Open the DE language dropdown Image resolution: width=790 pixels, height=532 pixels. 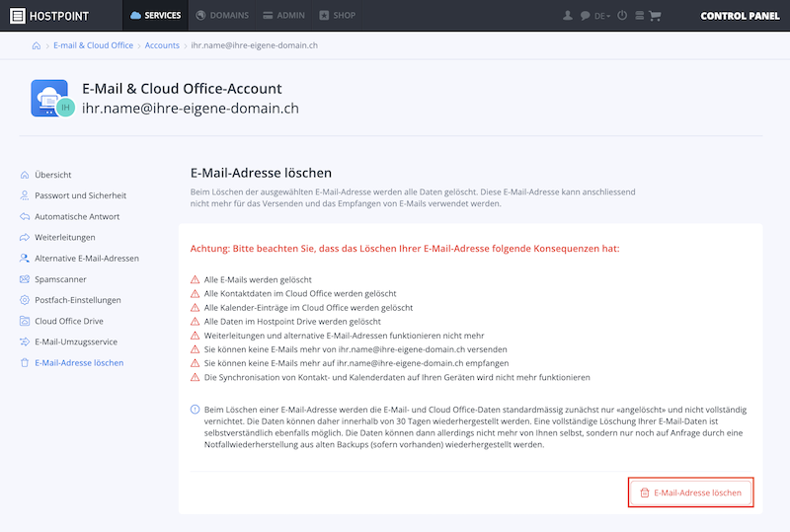click(602, 16)
